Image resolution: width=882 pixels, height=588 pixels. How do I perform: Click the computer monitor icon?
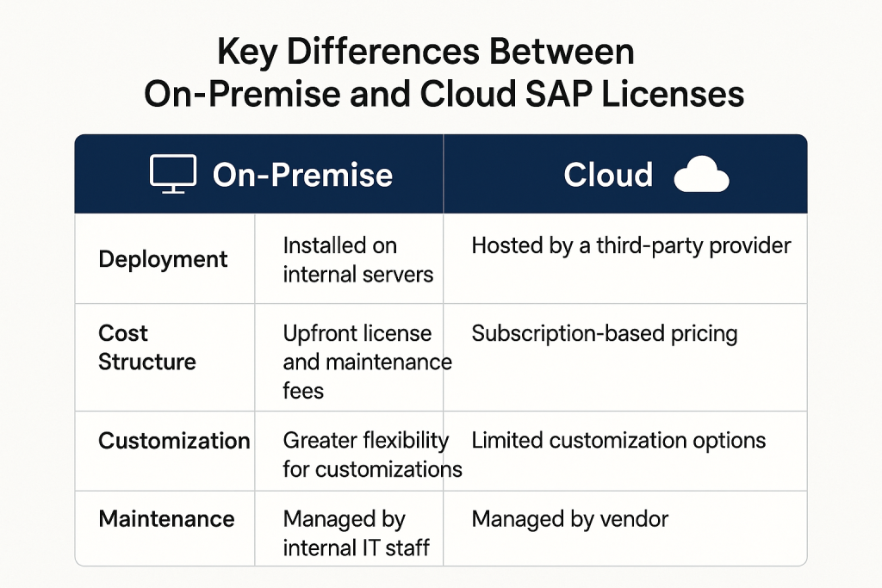click(x=173, y=174)
